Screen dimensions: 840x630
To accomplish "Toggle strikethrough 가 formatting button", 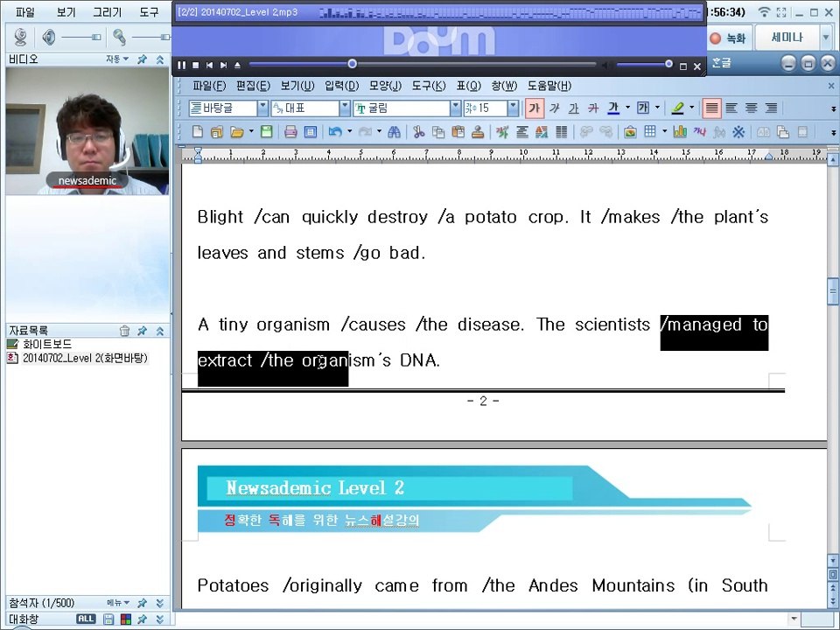I will pyautogui.click(x=593, y=108).
